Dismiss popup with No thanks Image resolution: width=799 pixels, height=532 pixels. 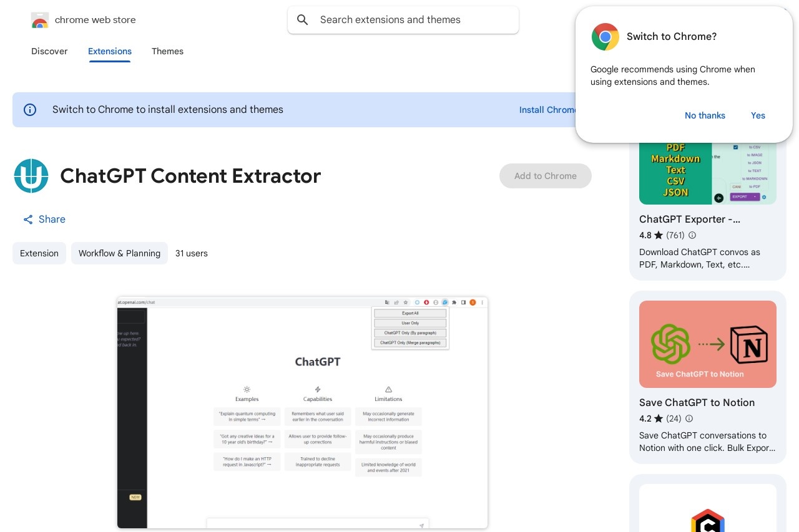coord(705,115)
